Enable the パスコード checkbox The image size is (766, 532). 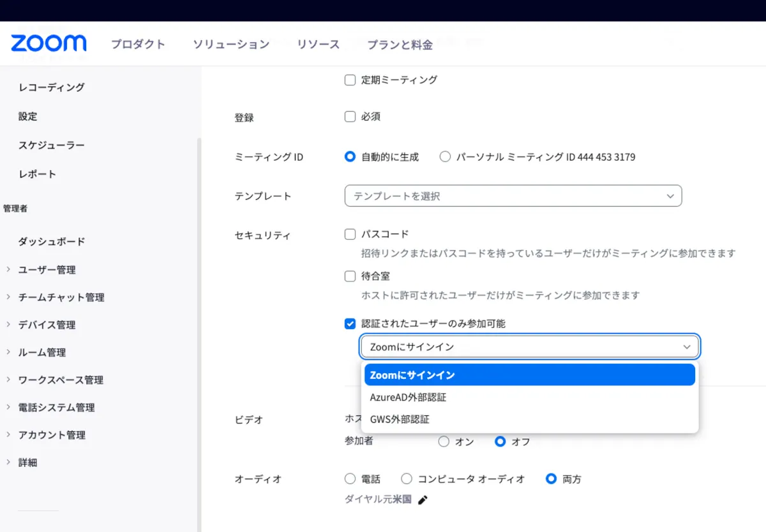[350, 234]
